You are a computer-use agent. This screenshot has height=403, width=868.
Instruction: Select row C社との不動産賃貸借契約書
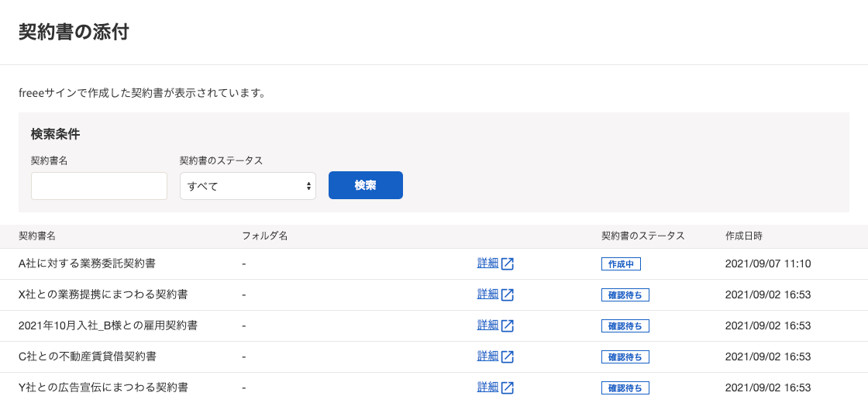[x=434, y=357]
